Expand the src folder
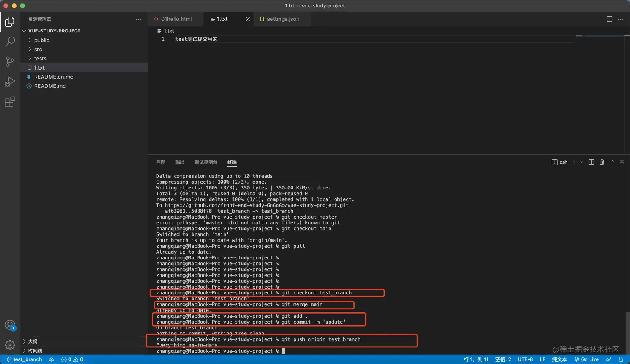Image resolution: width=630 pixels, height=364 pixels. point(84,49)
